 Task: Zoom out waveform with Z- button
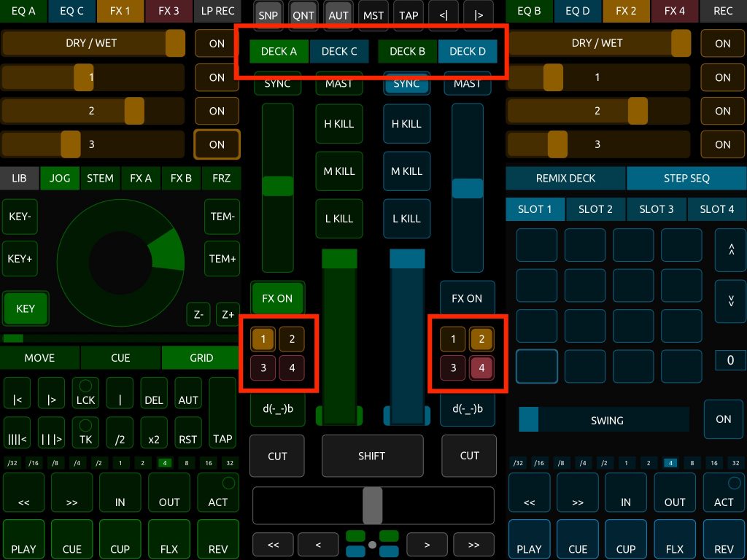[198, 315]
